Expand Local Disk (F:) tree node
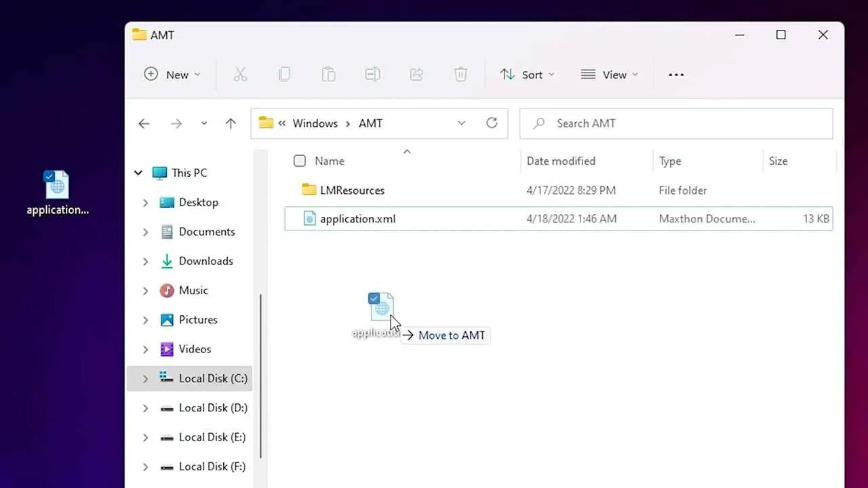868x488 pixels. (x=145, y=467)
